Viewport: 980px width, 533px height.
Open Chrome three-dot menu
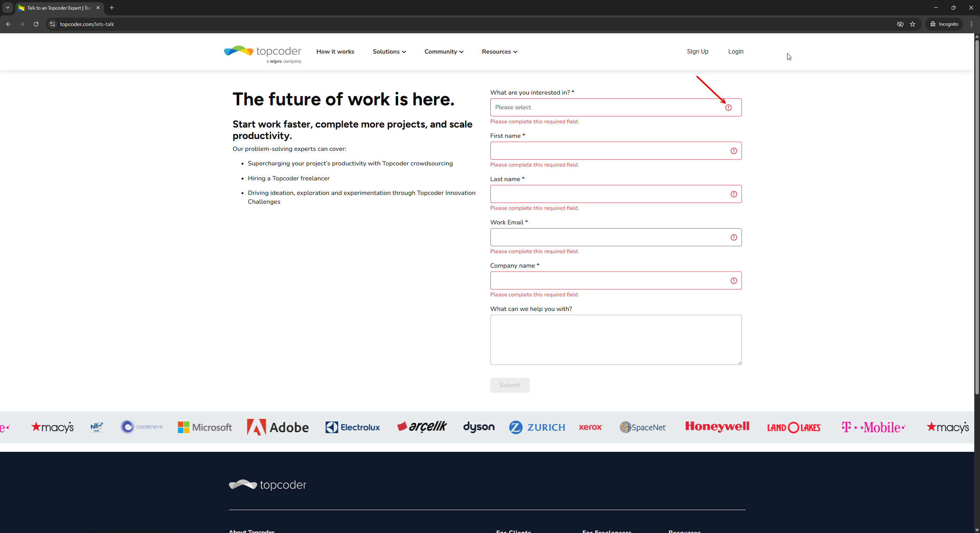(x=972, y=24)
